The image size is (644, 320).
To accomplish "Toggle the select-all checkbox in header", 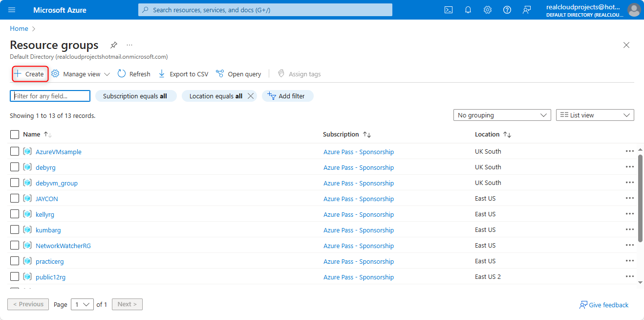I will pyautogui.click(x=15, y=134).
